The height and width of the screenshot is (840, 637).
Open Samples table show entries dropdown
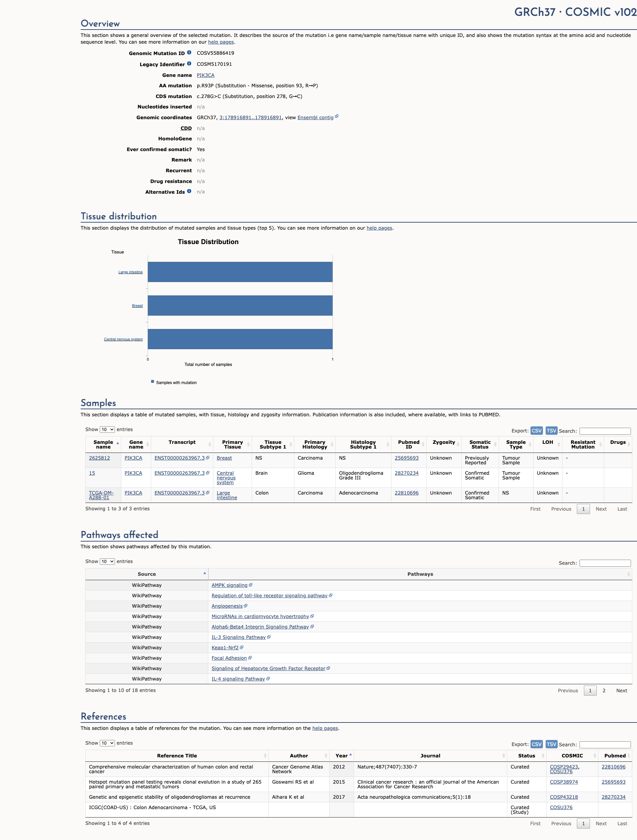pos(107,429)
